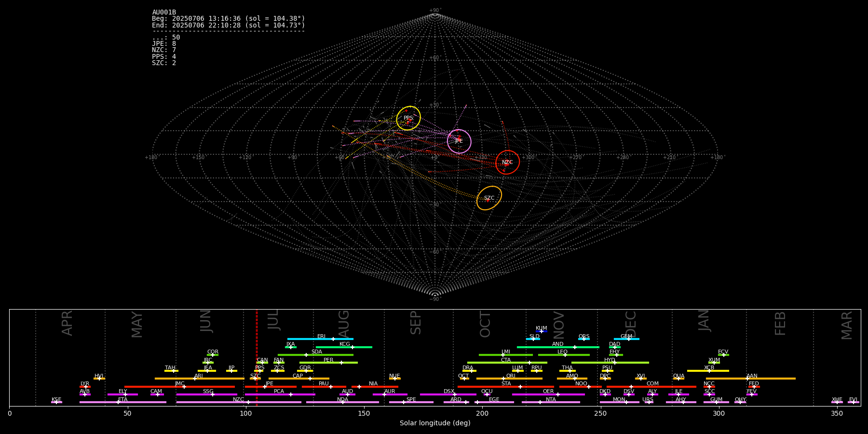Click the MAR month label
Image resolution: width=868 pixels, height=434 pixels.
[847, 325]
